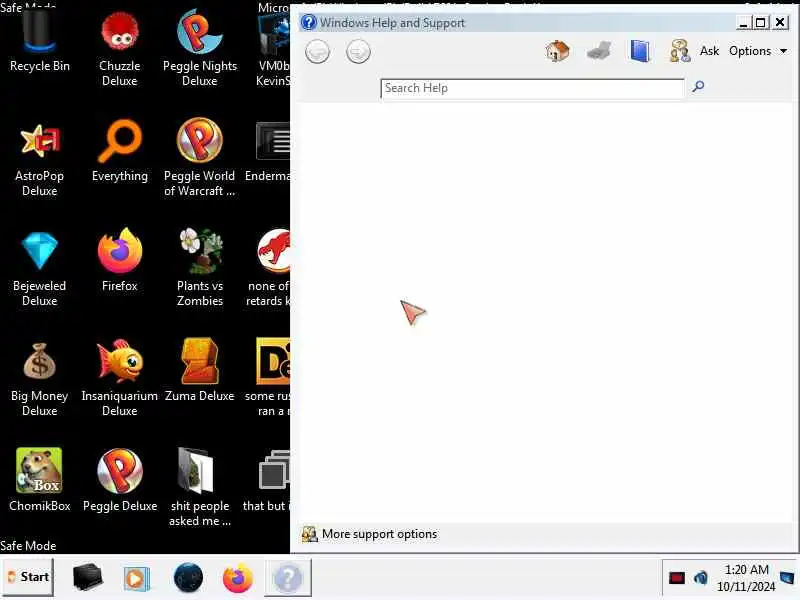Select the 'shit people asked me' folder

199,488
